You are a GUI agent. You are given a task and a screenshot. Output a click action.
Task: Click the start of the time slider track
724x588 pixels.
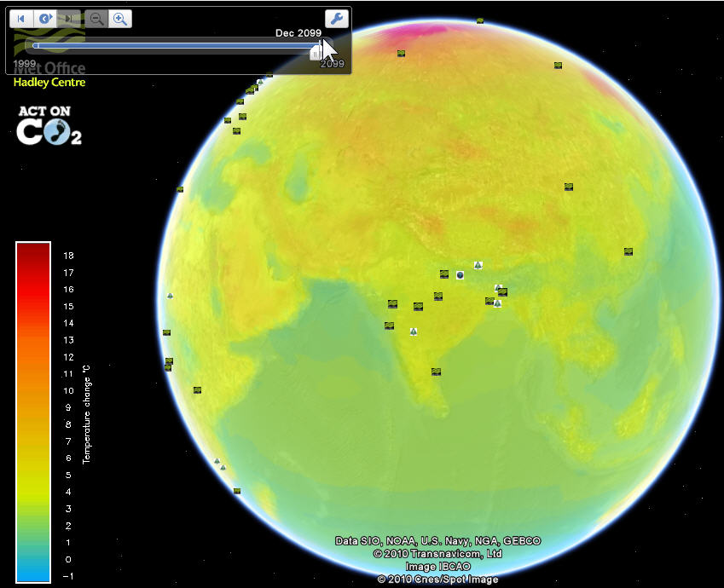35,45
